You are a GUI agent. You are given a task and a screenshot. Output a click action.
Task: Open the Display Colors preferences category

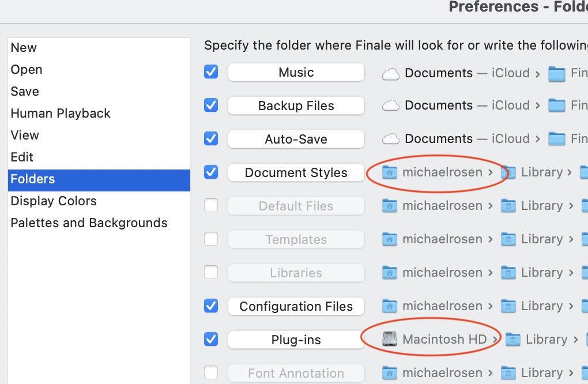coord(54,201)
